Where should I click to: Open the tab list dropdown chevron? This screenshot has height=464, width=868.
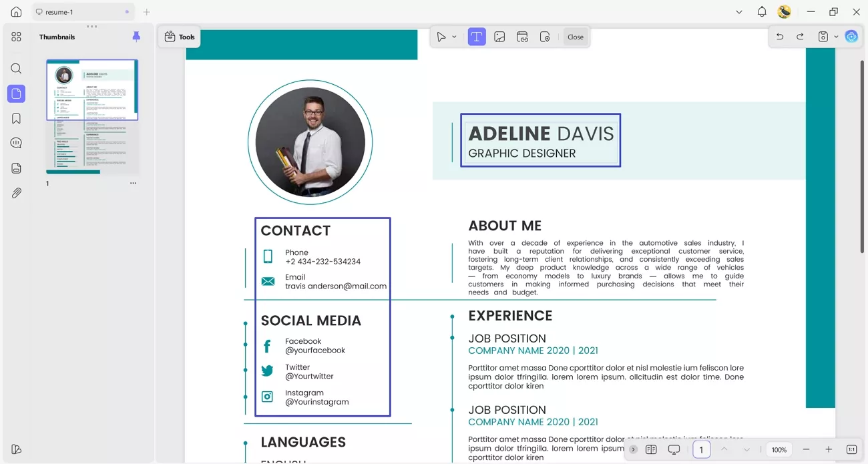pyautogui.click(x=739, y=12)
